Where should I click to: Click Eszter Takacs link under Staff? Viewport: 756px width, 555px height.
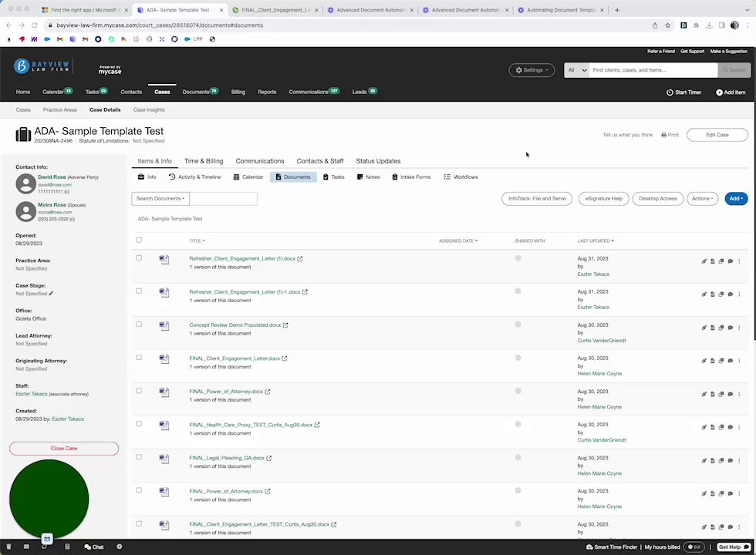pos(32,394)
